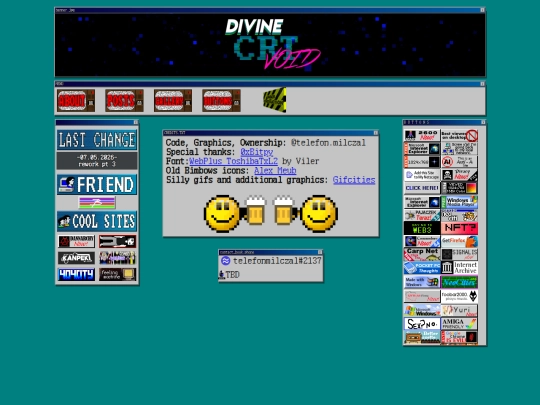540x405 pixels.
Task: Click the 1024x768 resolution badge
Action: point(422,162)
